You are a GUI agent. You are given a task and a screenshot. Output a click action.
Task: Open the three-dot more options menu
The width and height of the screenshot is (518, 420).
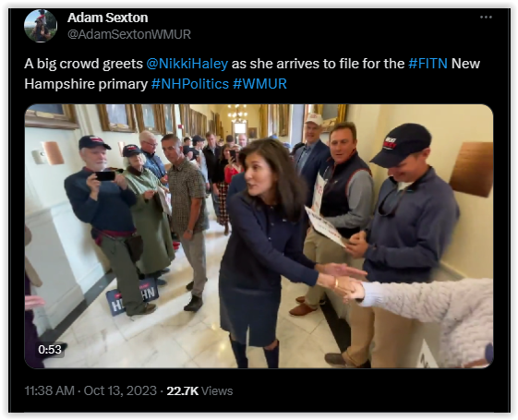click(x=486, y=18)
